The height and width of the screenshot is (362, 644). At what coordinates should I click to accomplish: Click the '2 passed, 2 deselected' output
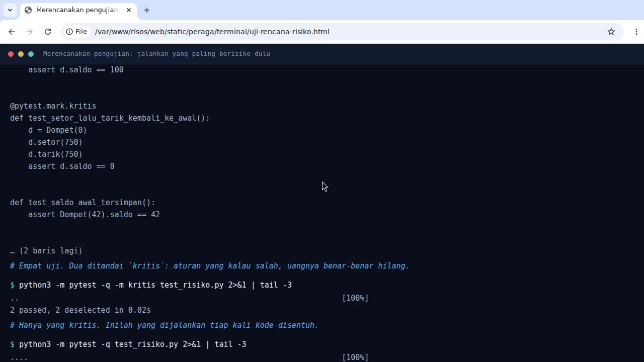point(80,310)
